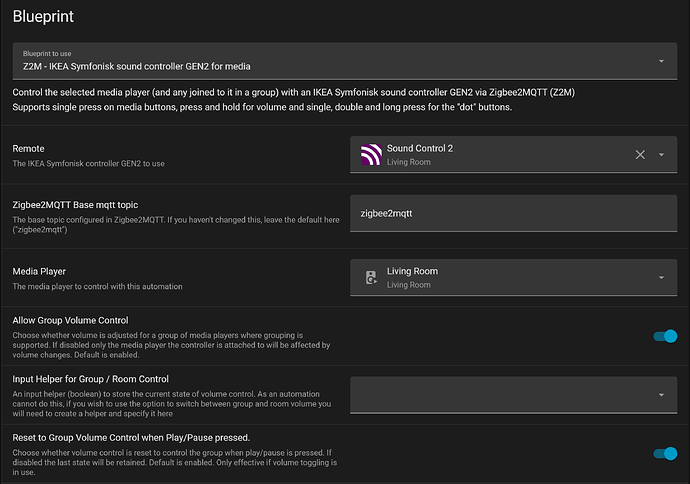Select 'Sound Control 2' device name text

420,148
